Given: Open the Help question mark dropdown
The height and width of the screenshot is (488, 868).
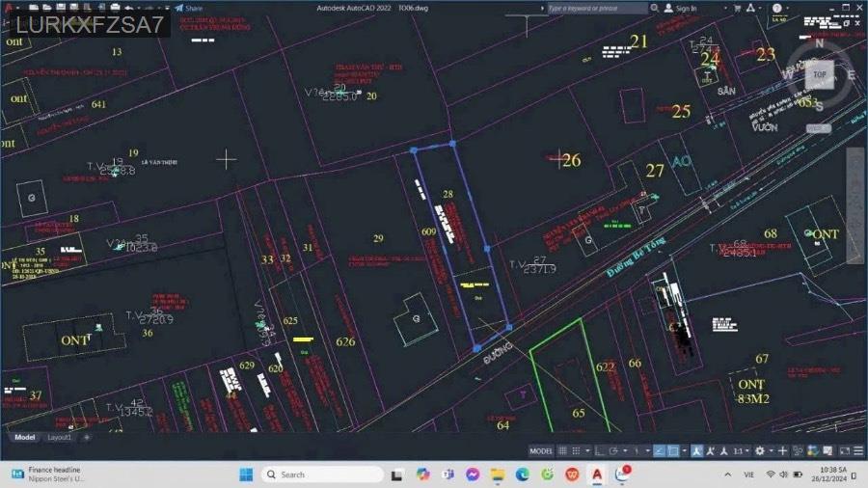Looking at the screenshot, I should pos(778,8).
